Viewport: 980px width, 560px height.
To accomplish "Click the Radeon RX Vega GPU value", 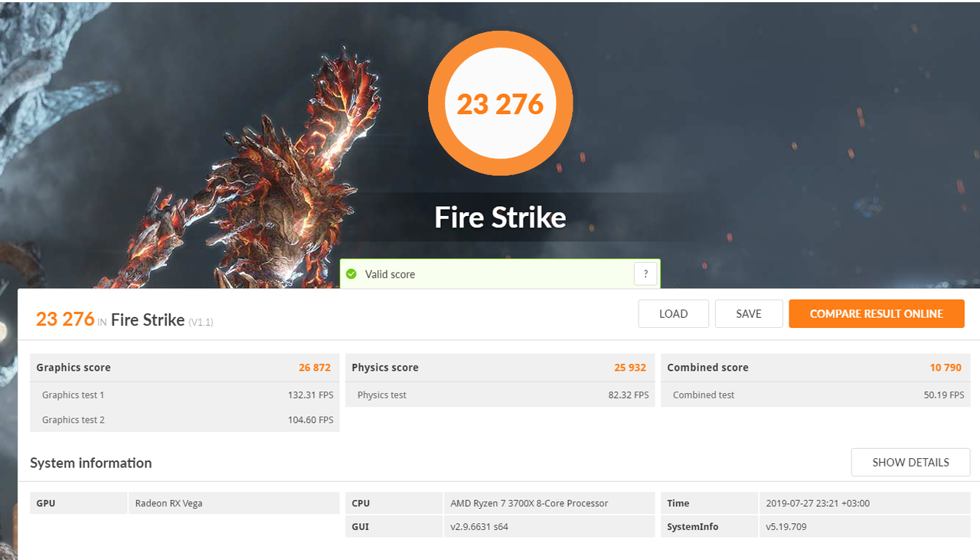I will [168, 503].
